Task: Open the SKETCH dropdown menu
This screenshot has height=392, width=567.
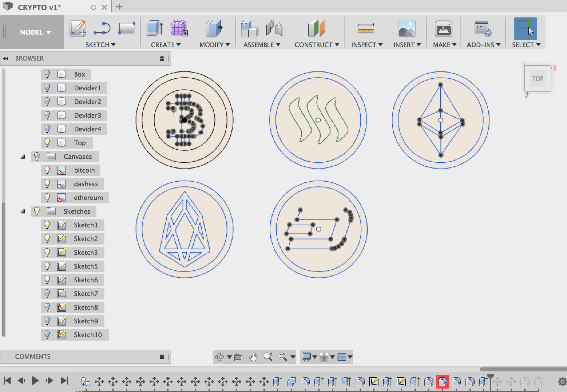Action: 100,45
